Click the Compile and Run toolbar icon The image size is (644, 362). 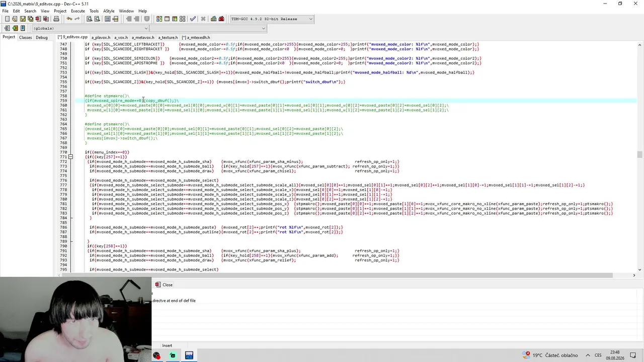point(175,19)
